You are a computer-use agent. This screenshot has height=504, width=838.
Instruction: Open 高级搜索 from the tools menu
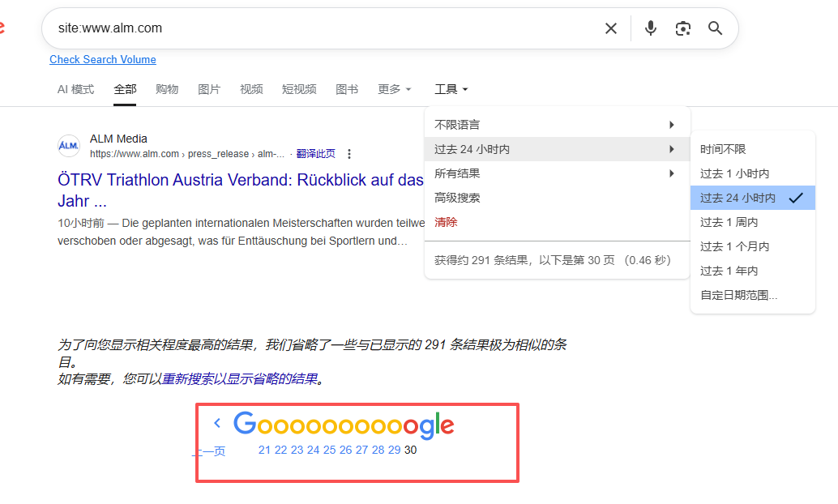click(457, 198)
